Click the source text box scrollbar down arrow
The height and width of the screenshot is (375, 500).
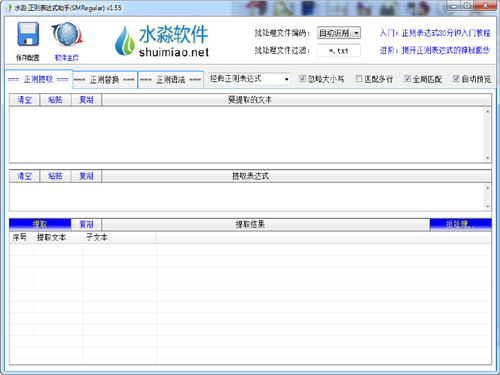coord(487,158)
